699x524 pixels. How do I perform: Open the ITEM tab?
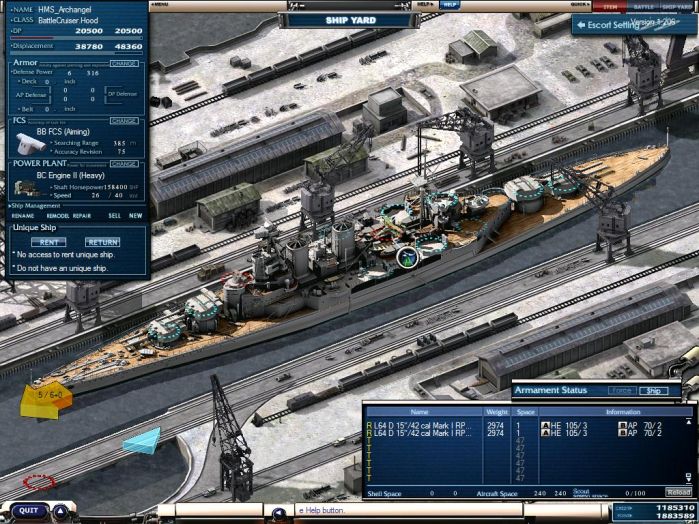click(x=610, y=6)
